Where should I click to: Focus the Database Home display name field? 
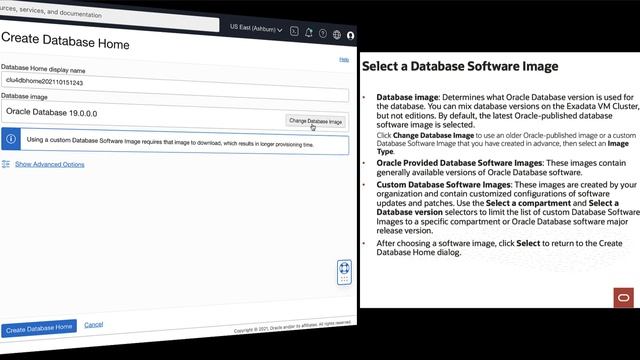175,87
